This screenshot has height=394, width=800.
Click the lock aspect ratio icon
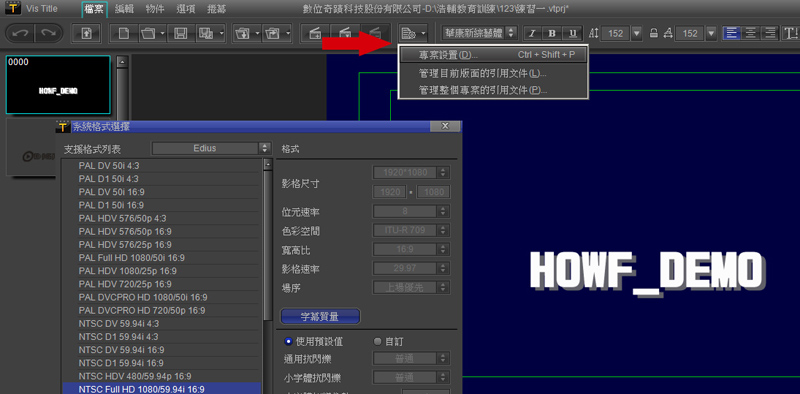(x=653, y=34)
